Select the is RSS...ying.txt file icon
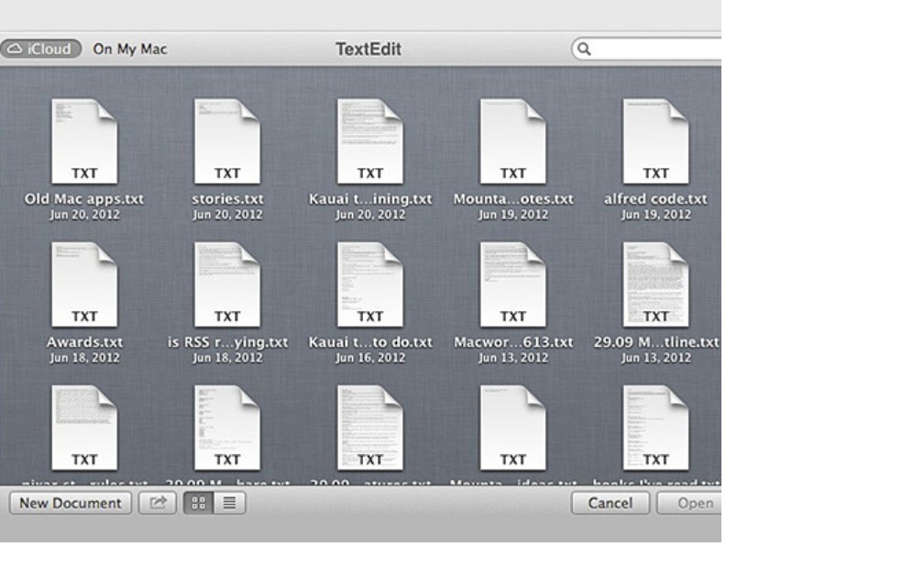 click(x=227, y=285)
